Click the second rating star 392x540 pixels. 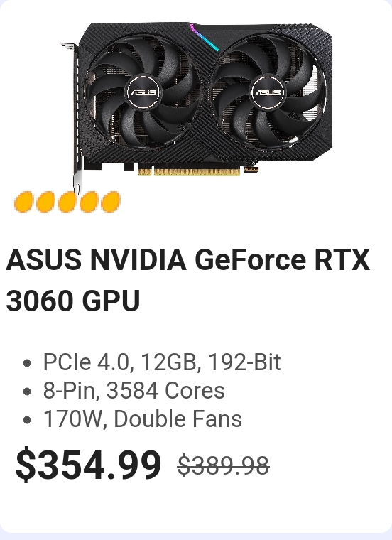point(45,202)
